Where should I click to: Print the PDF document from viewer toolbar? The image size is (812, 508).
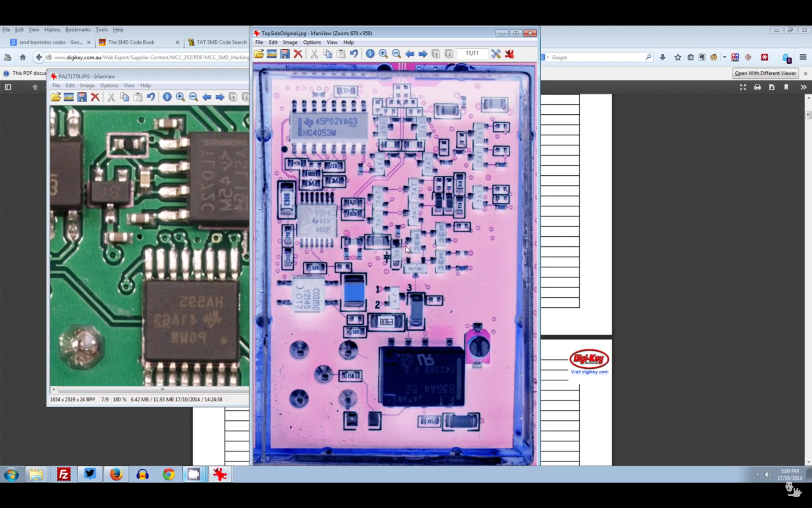[757, 87]
